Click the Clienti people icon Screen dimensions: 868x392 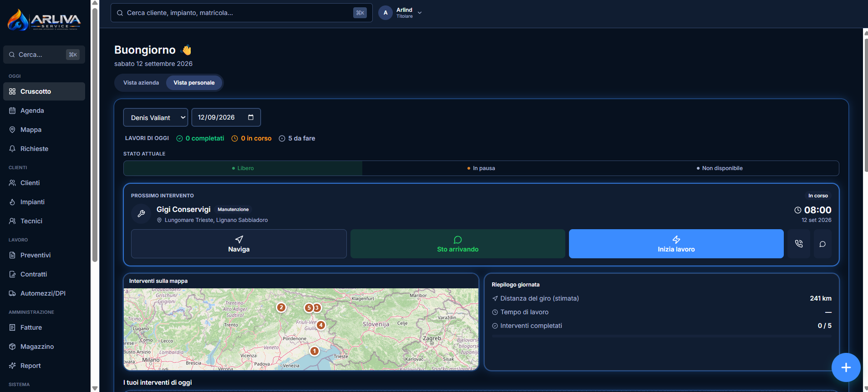[12, 183]
